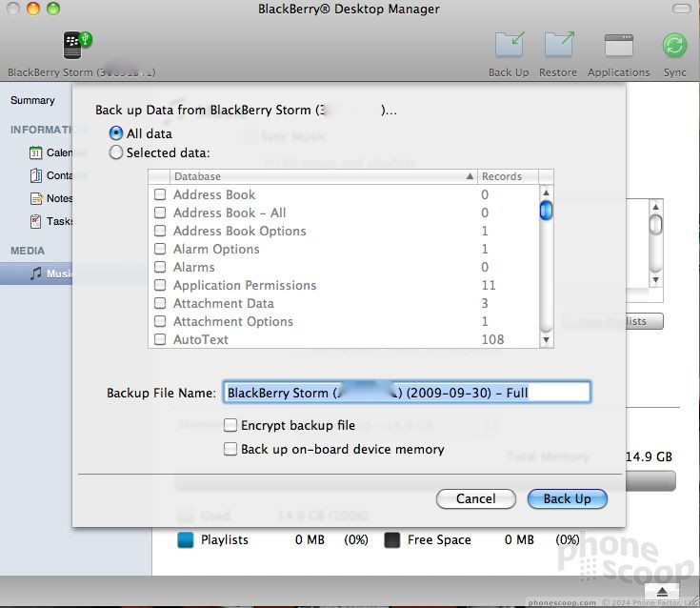Viewport: 700px width, 608px height.
Task: Click the Music note icon in sidebar
Action: click(36, 273)
